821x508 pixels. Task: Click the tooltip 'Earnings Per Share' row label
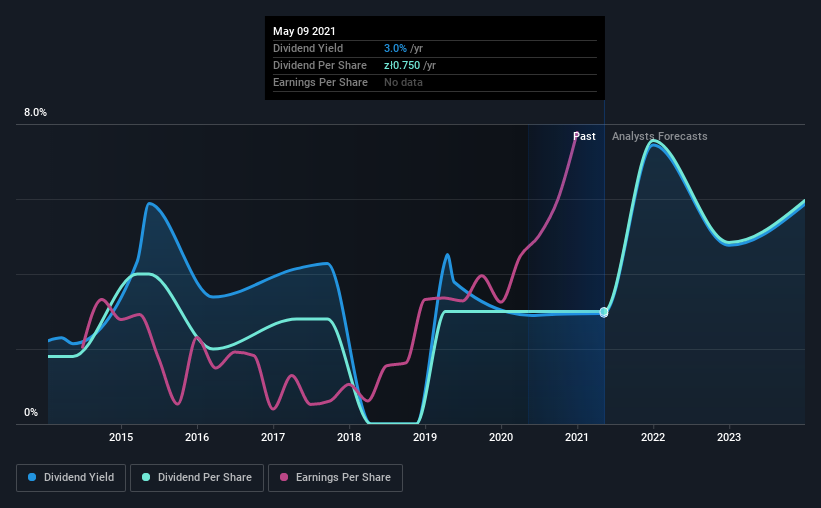[320, 82]
